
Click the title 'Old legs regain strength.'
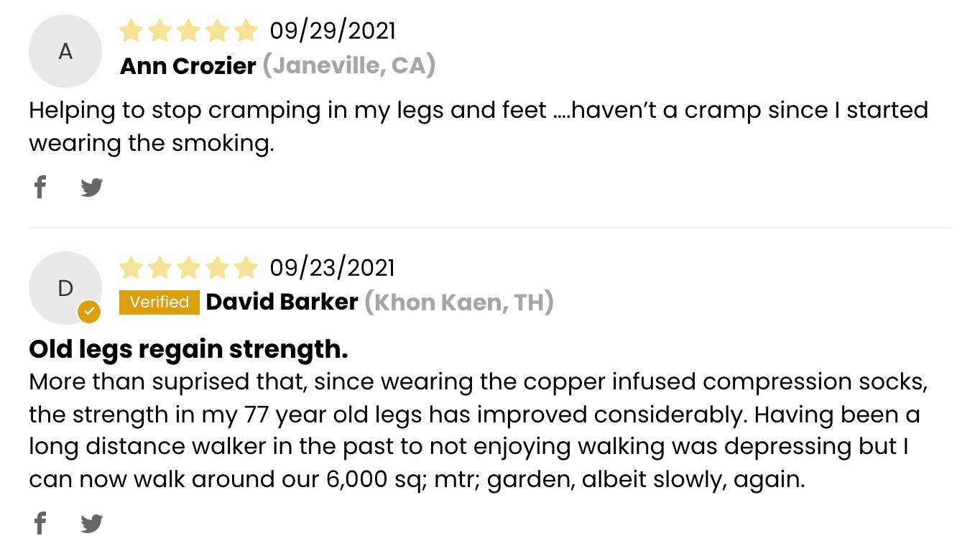click(188, 350)
